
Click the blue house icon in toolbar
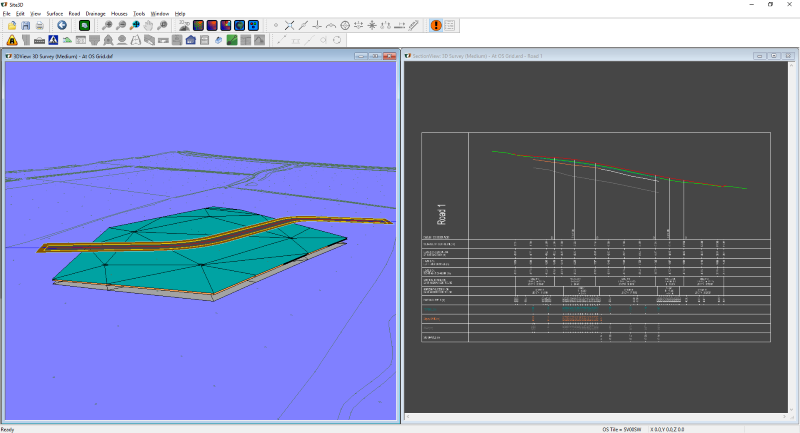coord(190,40)
